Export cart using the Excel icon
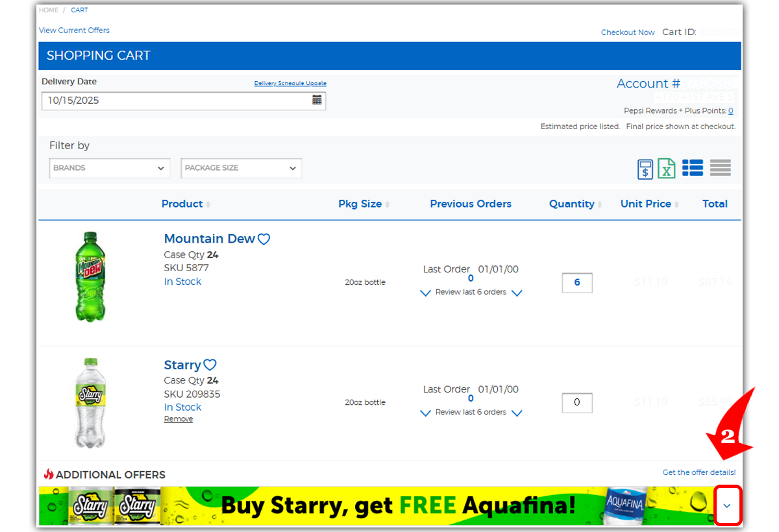 point(667,169)
